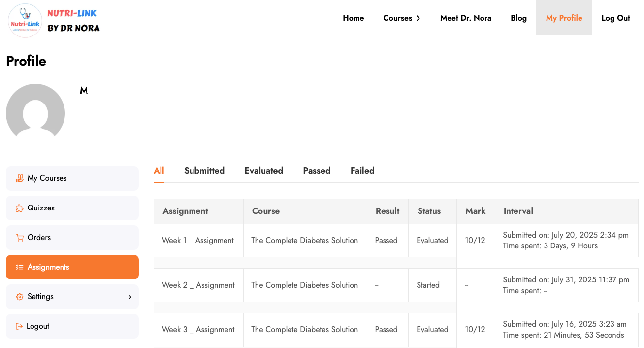
Task: Click the Assignments list icon
Action: tap(20, 267)
